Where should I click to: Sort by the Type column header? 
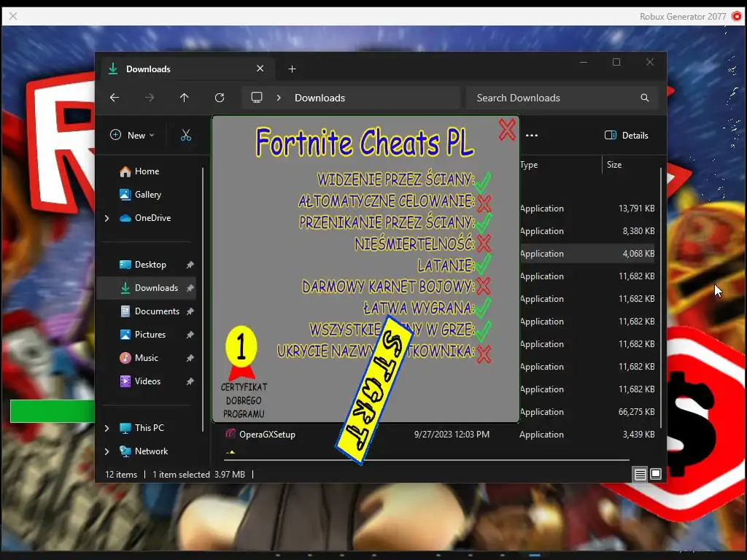click(x=529, y=165)
